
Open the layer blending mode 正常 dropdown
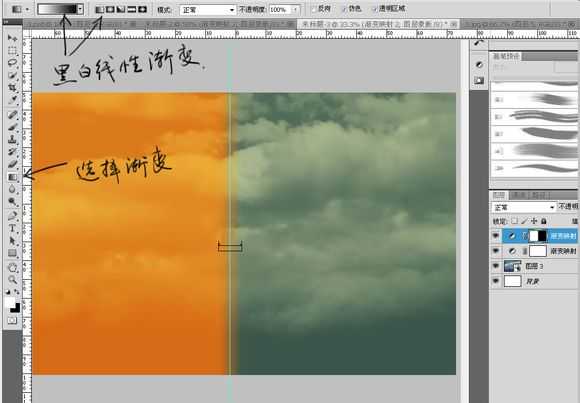tap(524, 207)
